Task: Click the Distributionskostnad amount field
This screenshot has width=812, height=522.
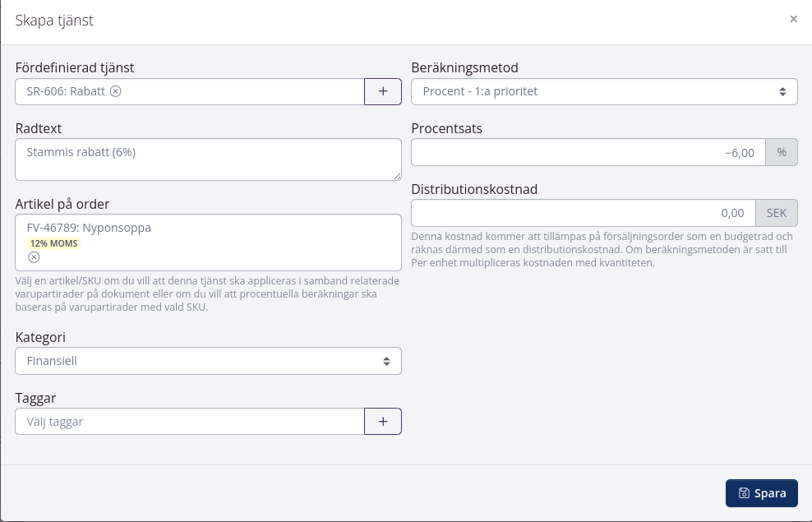Action: 583,213
